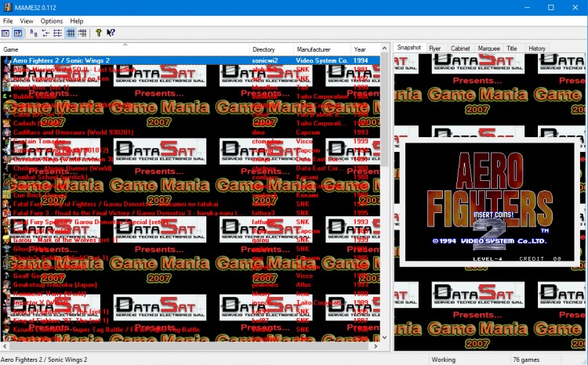
Task: Click the horizontal scrollbar right arrow
Action: [376, 346]
